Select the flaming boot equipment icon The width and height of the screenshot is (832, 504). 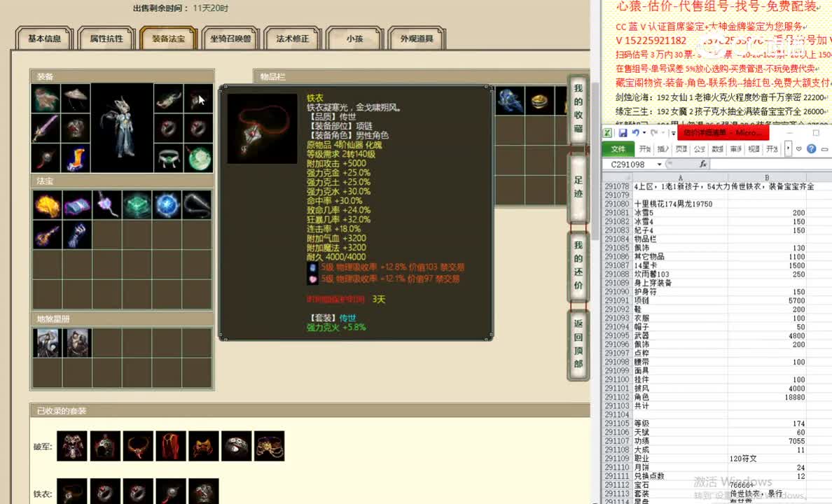[x=76, y=157]
